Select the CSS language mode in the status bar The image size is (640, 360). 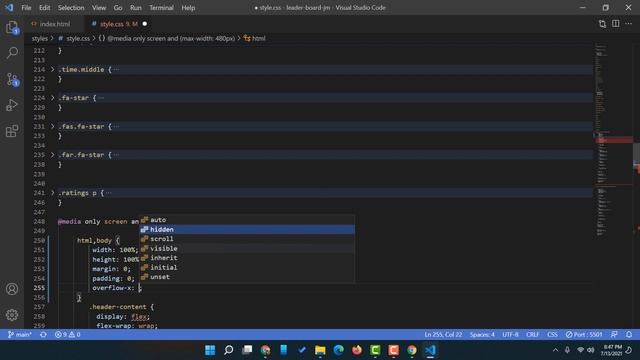coord(552,334)
